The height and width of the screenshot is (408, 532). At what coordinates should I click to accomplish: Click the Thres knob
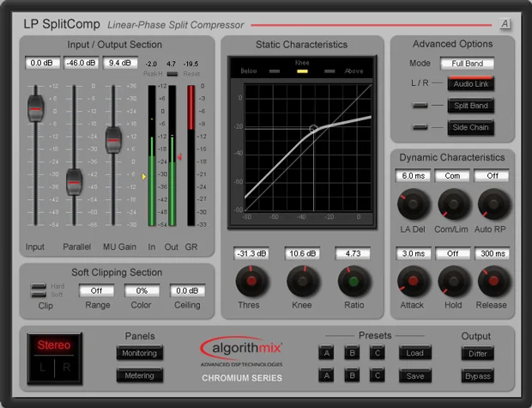point(251,281)
